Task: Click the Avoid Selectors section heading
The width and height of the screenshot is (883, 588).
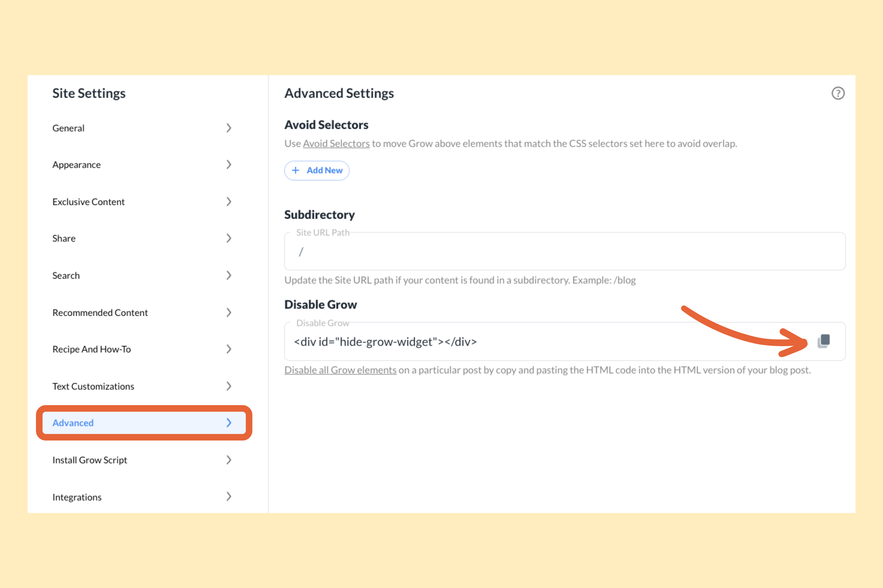Action: [326, 125]
